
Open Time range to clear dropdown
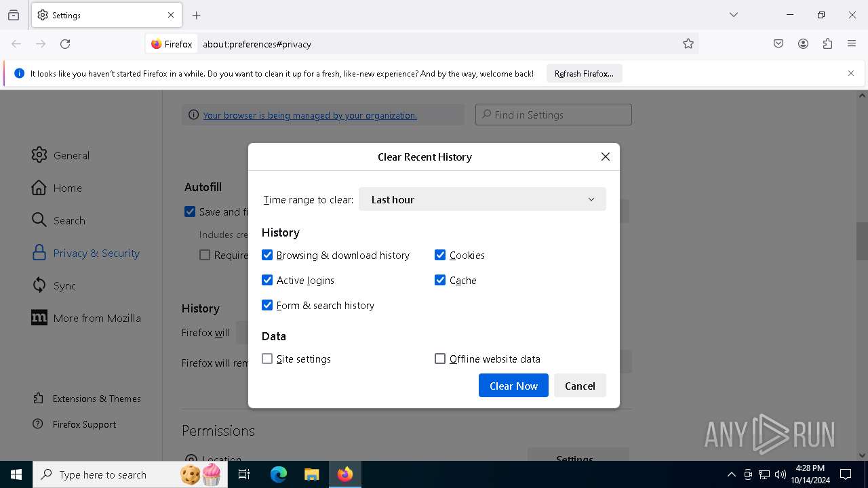pyautogui.click(x=482, y=199)
